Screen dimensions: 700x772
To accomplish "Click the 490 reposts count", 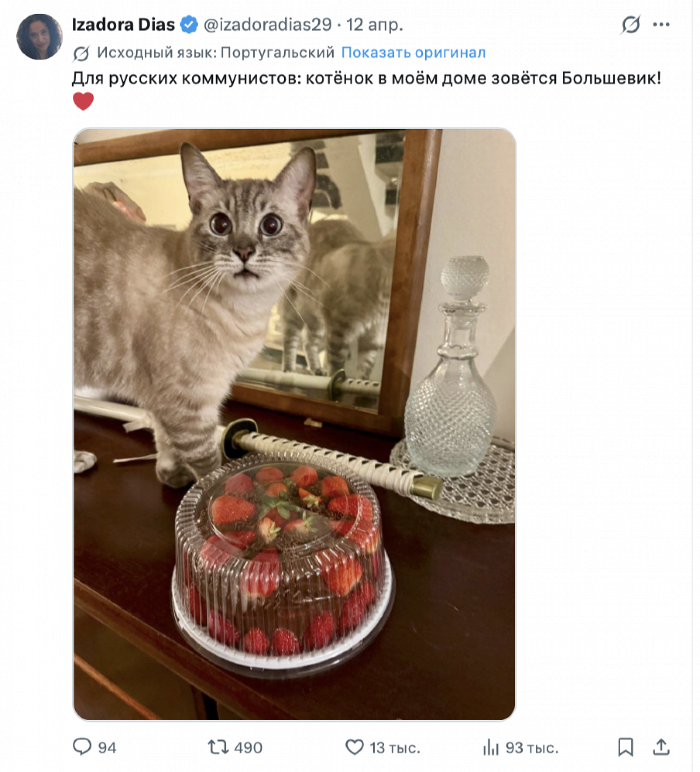I will click(x=248, y=748).
